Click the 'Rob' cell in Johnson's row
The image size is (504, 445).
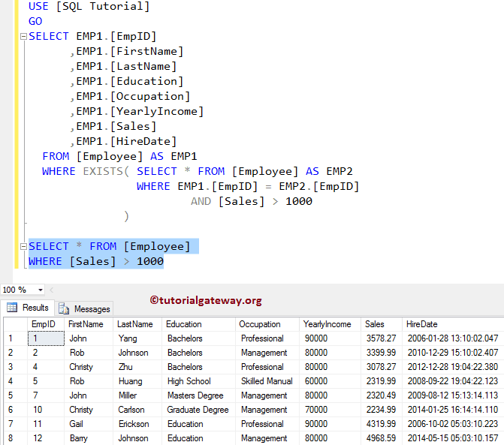pos(89,353)
